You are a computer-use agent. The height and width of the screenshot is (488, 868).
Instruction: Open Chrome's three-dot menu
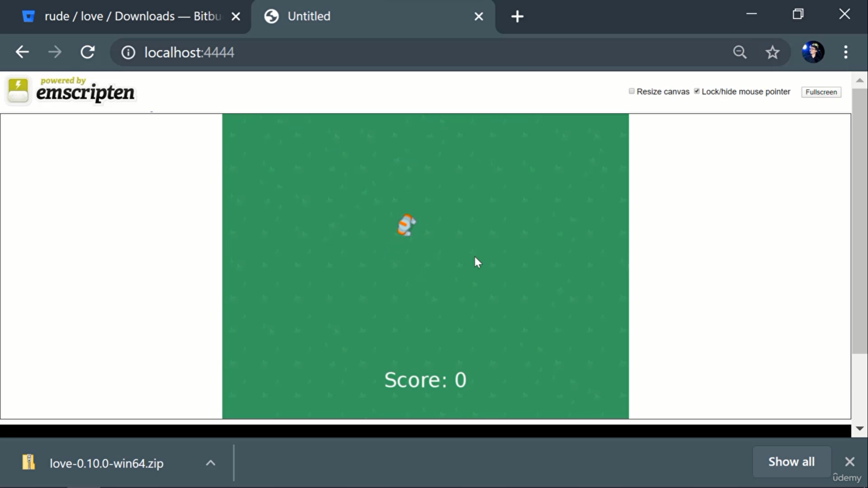click(845, 52)
